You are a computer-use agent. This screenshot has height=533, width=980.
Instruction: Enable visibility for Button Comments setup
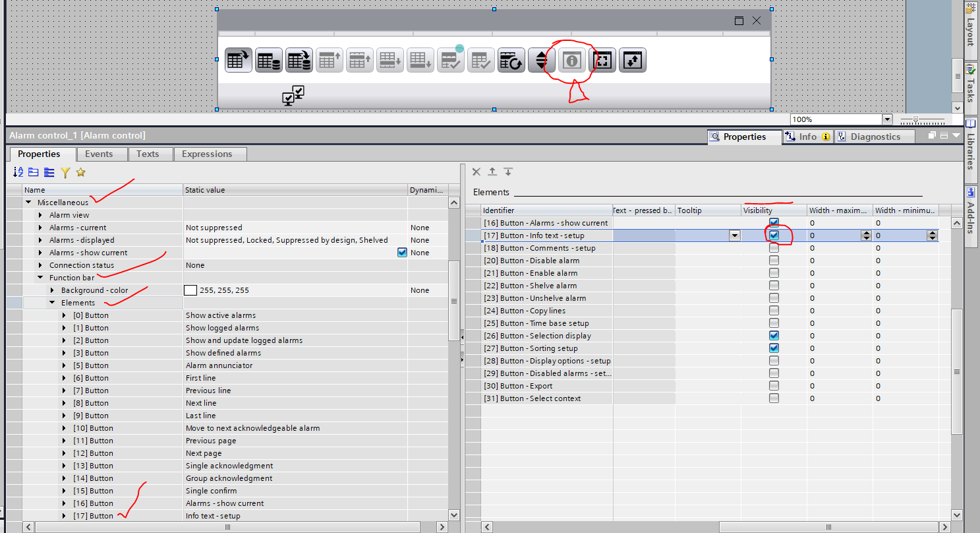click(x=774, y=248)
